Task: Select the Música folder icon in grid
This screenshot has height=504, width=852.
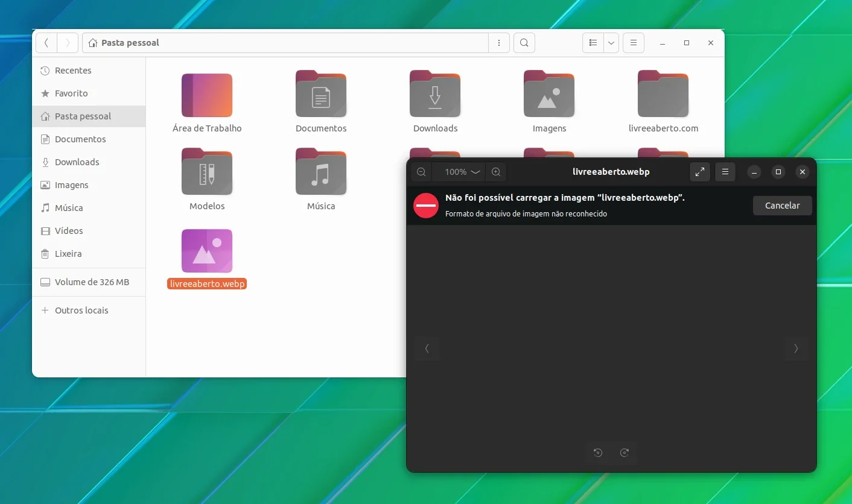Action: pos(321,172)
